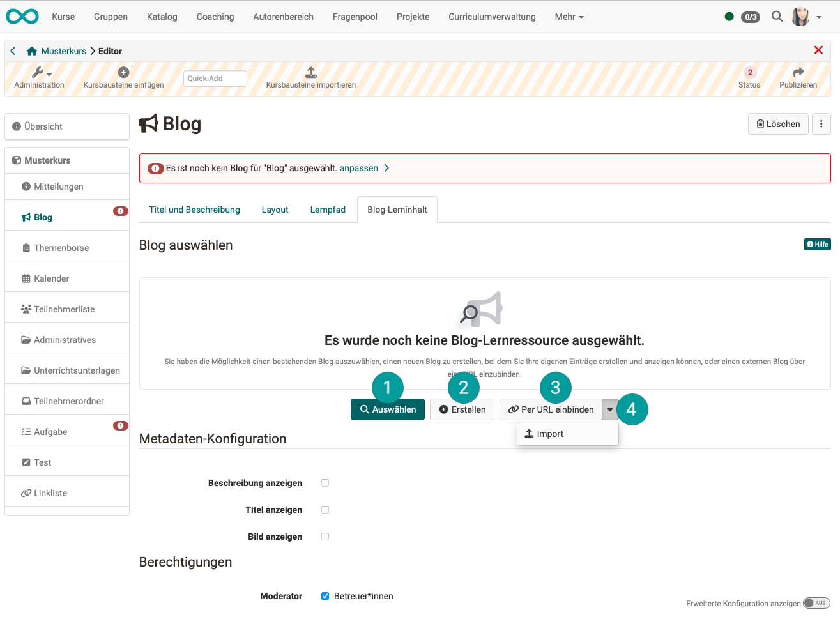The image size is (840, 633).
Task: Open the three-dot menu beside Löschen
Action: point(821,123)
